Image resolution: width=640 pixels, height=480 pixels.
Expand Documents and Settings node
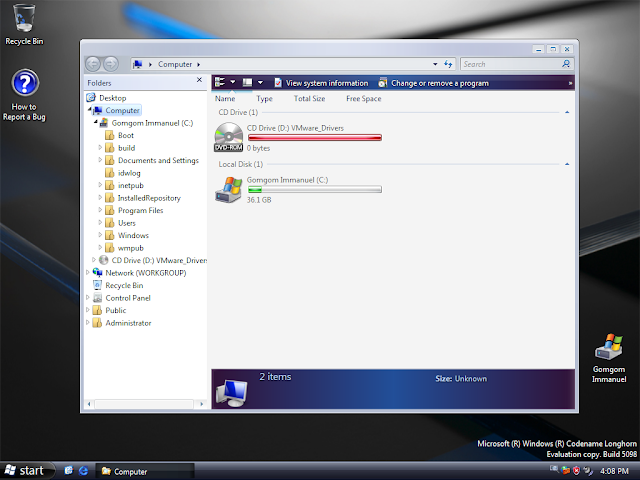[x=100, y=160]
